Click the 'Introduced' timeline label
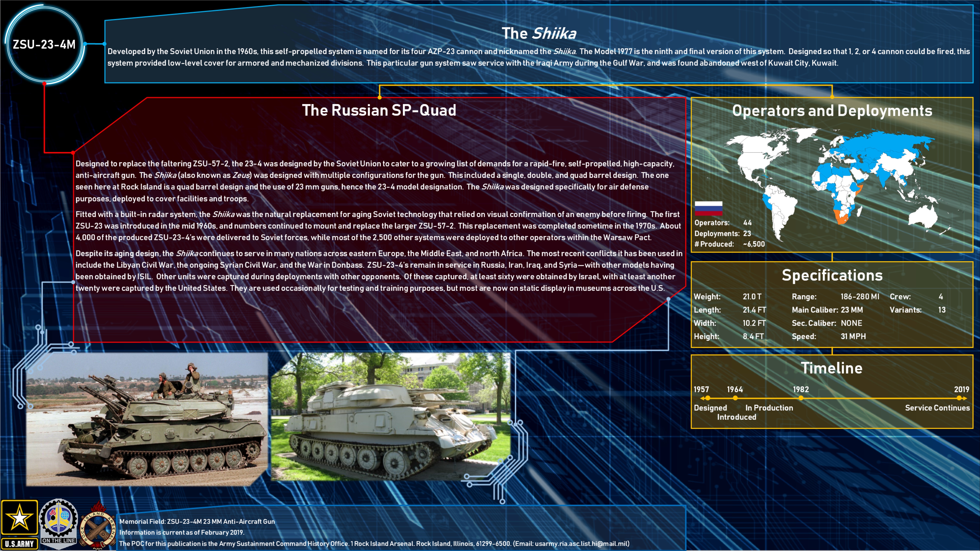This screenshot has width=980, height=551. 736,417
